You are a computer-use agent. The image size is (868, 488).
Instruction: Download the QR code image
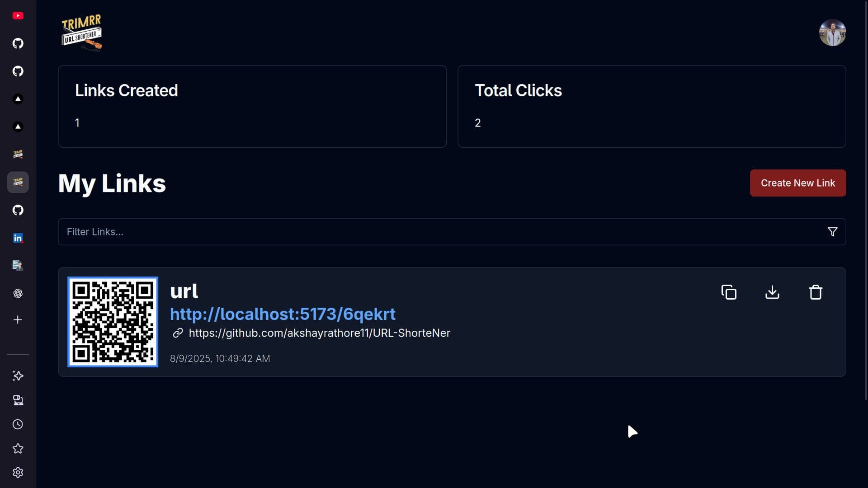[772, 292]
